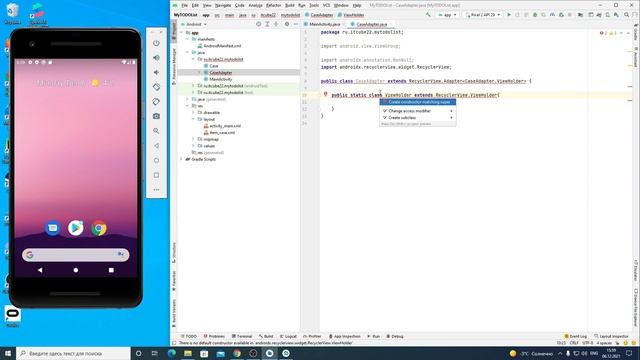Open project panel settings gear
The width and height of the screenshot is (640, 360).
tap(287, 24)
